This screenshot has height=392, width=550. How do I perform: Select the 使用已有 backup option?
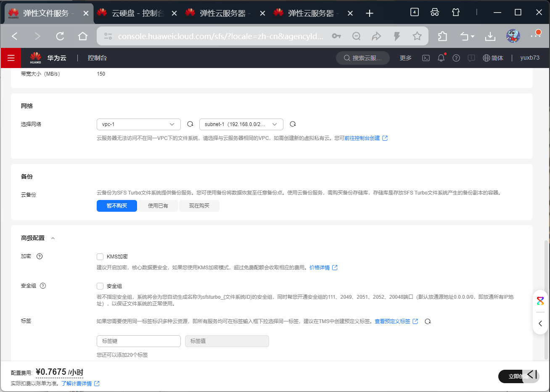[x=158, y=206]
